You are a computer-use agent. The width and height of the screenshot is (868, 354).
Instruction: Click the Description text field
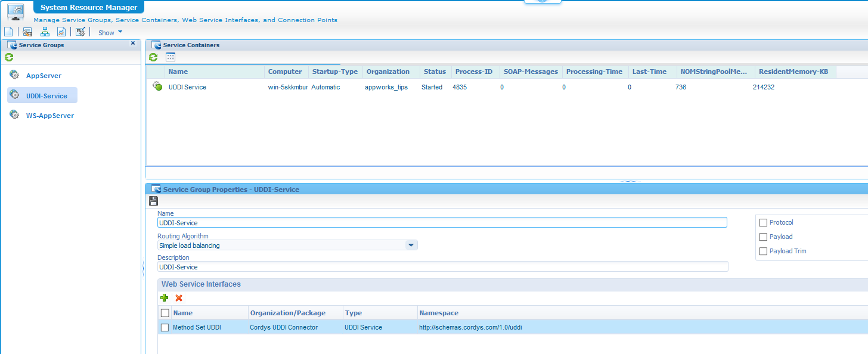click(442, 267)
